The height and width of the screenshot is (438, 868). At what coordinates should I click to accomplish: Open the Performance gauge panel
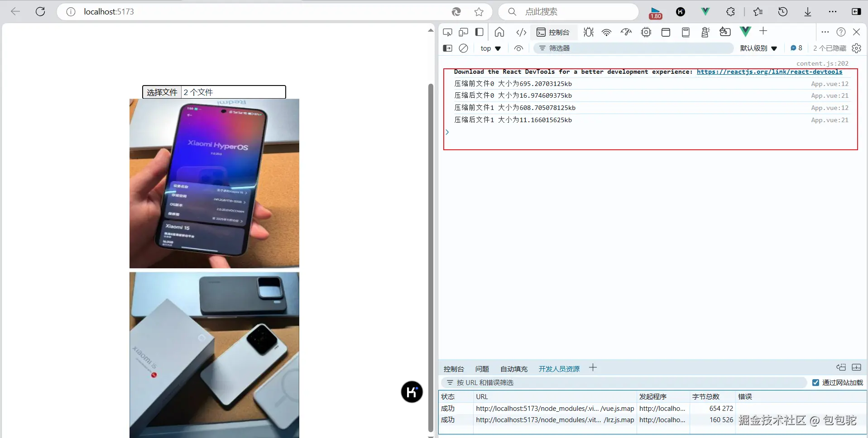tap(626, 32)
